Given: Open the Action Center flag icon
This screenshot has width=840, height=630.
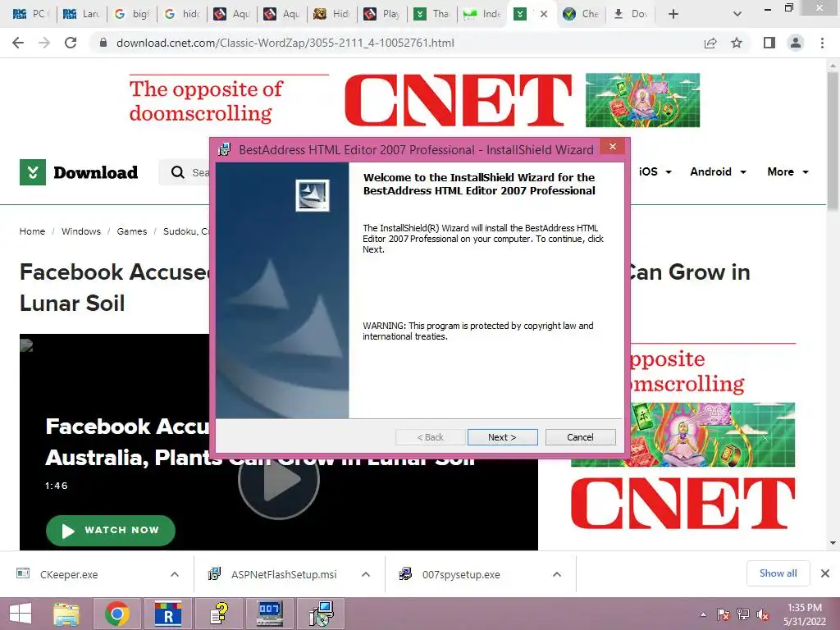Looking at the screenshot, I should (x=724, y=614).
